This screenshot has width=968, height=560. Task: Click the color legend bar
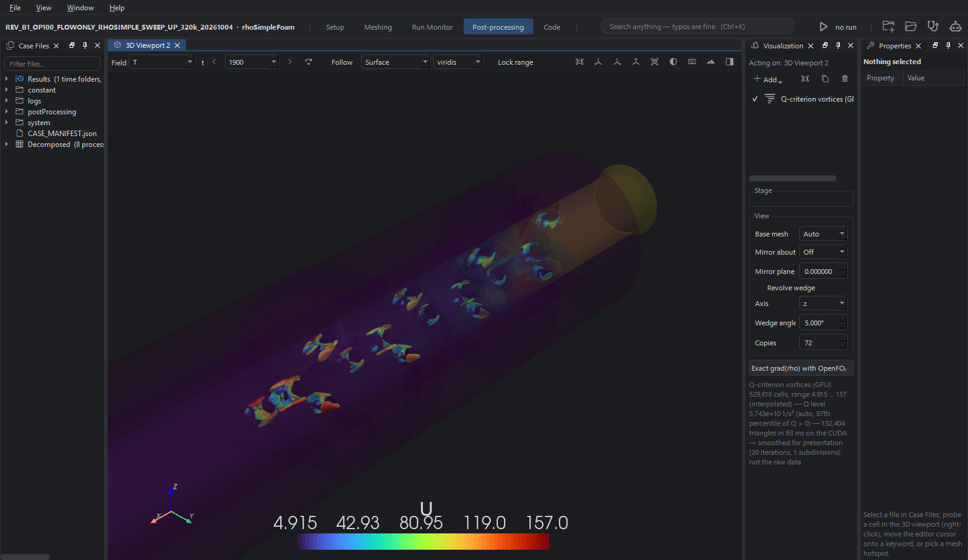[x=423, y=541]
